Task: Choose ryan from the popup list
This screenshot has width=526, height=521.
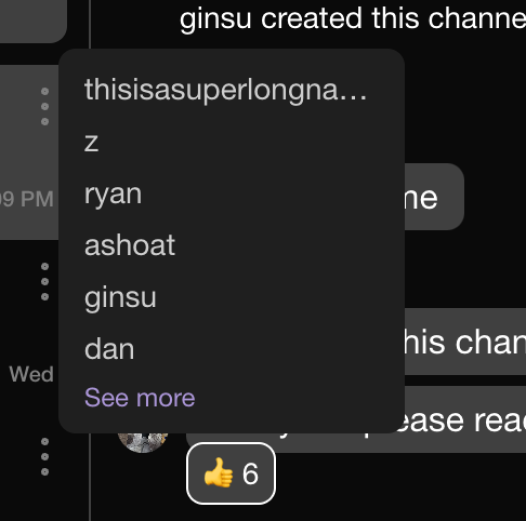Action: [x=113, y=195]
